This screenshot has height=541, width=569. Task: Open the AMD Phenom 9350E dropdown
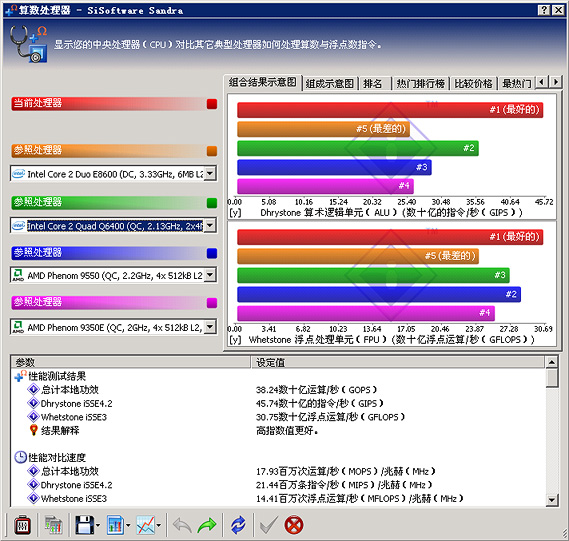tap(210, 327)
